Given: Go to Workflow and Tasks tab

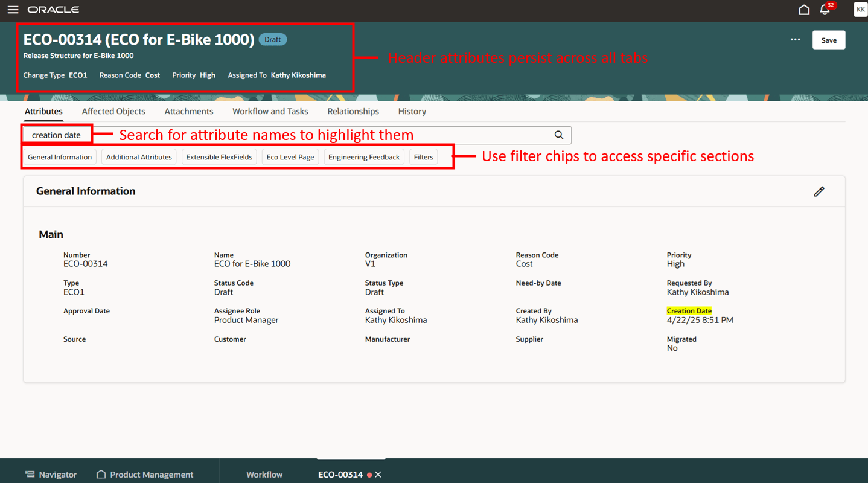Looking at the screenshot, I should (270, 112).
